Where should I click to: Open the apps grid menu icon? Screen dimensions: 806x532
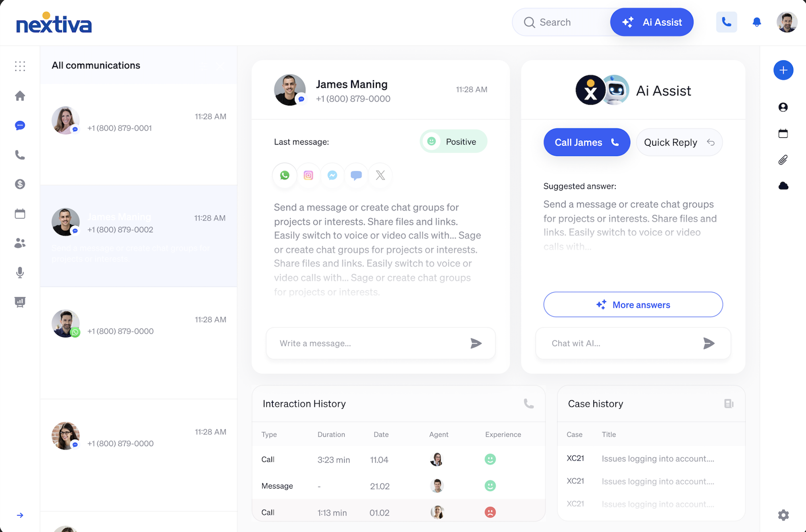pyautogui.click(x=20, y=66)
